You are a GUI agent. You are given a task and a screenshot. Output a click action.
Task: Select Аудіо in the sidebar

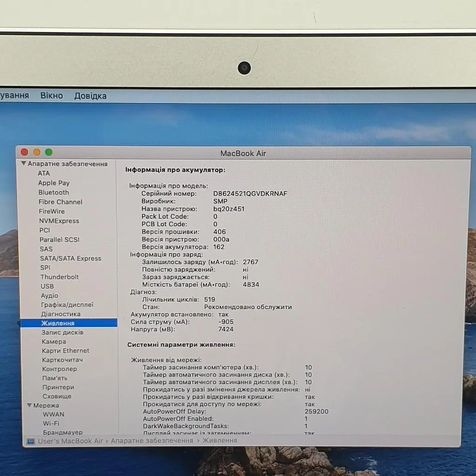click(x=49, y=295)
